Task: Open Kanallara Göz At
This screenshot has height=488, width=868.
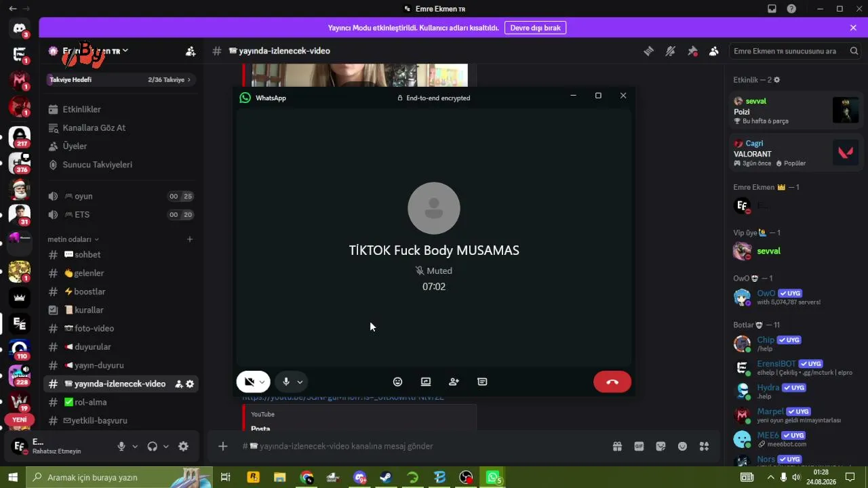Action: [120, 127]
